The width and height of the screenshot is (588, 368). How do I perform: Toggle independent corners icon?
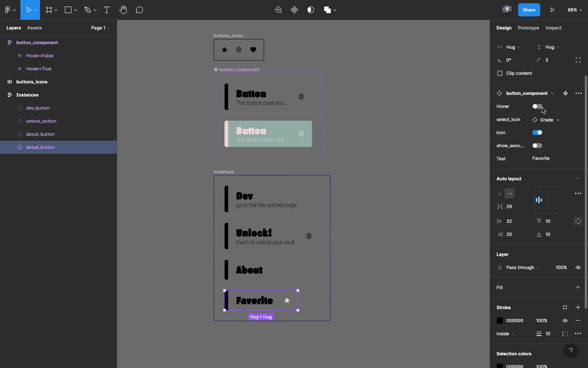tap(578, 60)
